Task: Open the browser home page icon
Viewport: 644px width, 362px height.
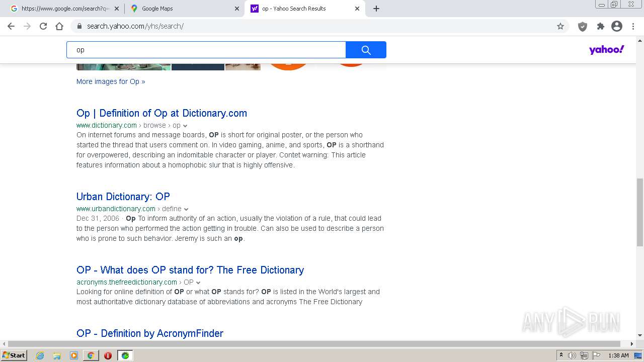Action: [x=59, y=26]
